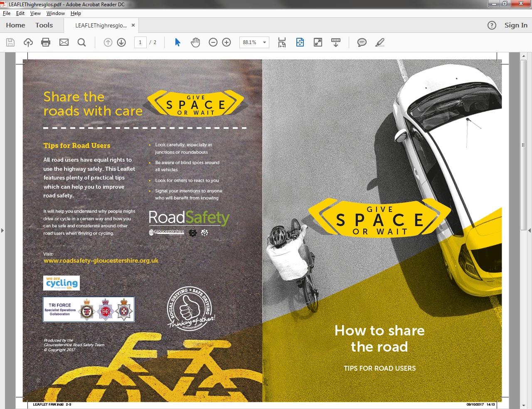Click the Print file icon

(46, 42)
